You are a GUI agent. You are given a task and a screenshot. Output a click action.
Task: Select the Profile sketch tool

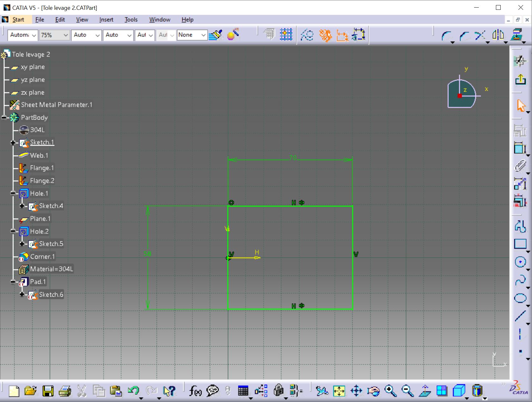pos(520,226)
